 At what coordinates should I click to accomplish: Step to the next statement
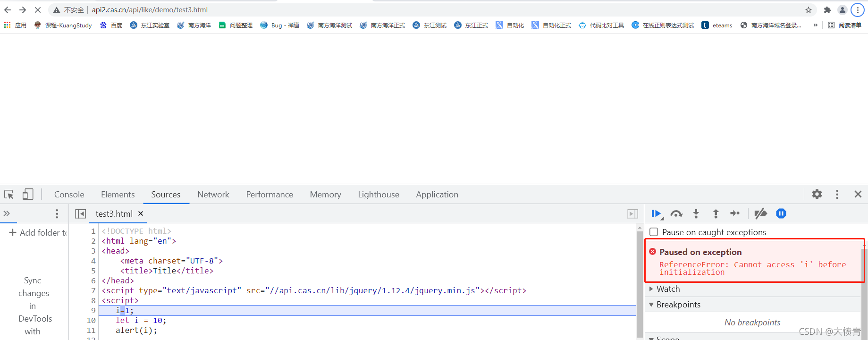click(x=735, y=213)
